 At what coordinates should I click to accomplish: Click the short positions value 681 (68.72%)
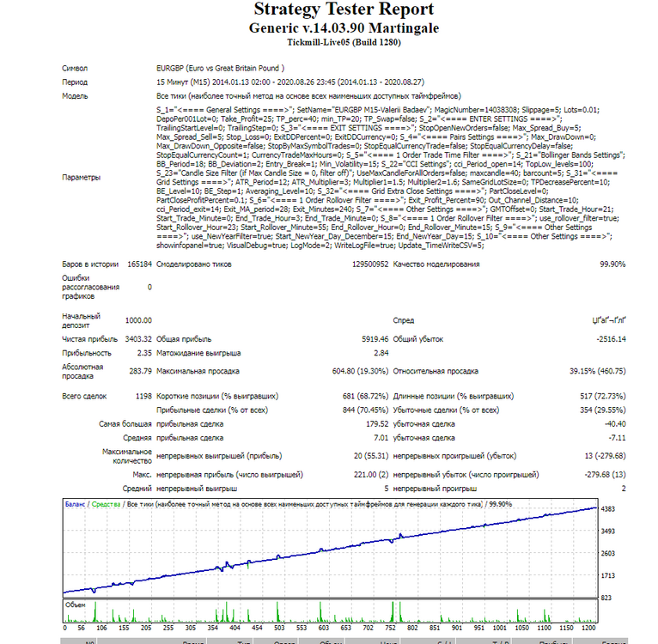[x=366, y=397]
